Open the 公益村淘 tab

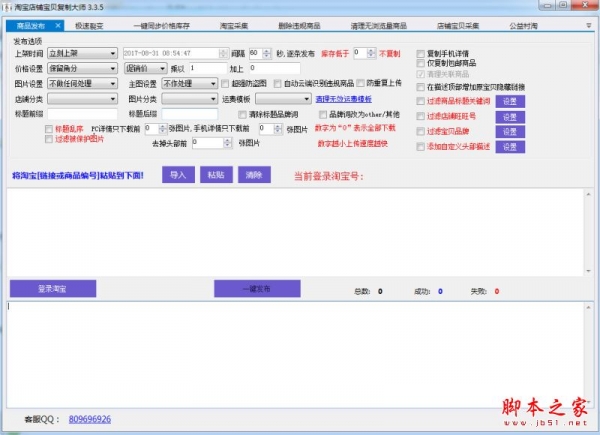click(x=523, y=26)
